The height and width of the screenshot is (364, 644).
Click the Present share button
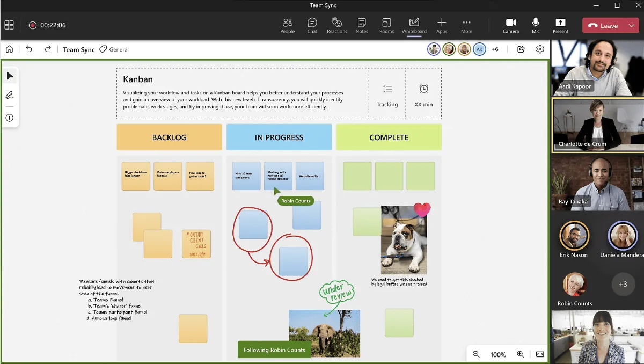pos(560,25)
